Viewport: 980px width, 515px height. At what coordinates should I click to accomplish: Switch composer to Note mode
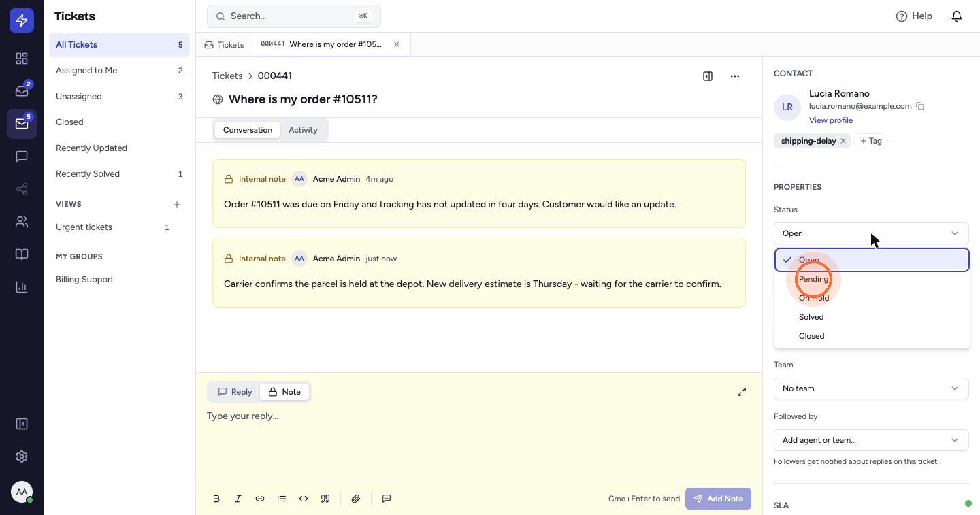(284, 392)
